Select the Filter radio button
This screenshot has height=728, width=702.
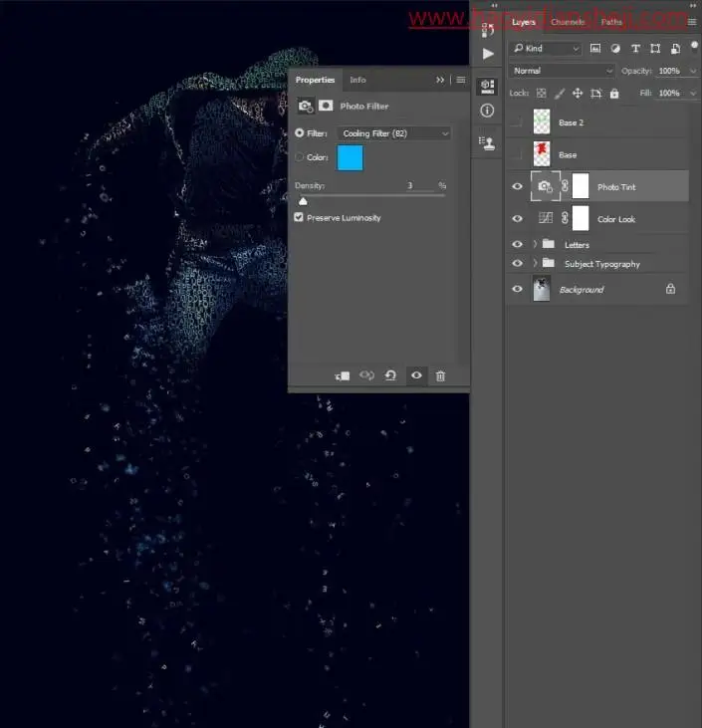tap(300, 133)
